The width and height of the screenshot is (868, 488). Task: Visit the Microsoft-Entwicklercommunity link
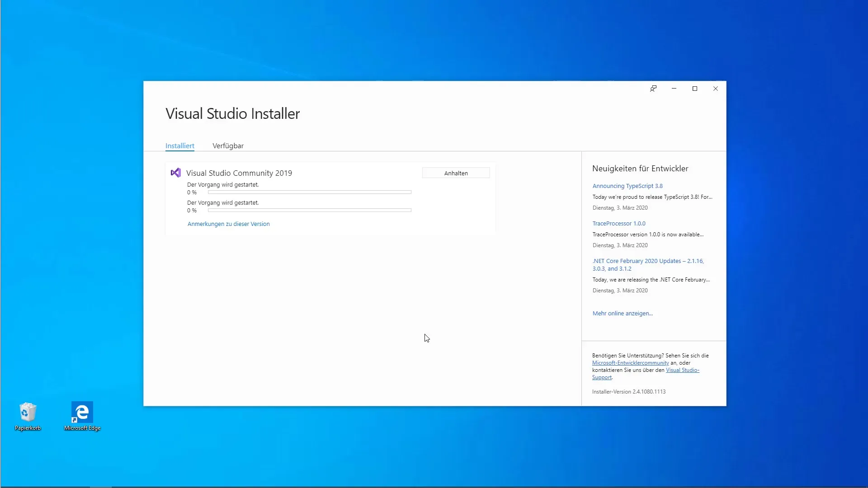coord(630,363)
